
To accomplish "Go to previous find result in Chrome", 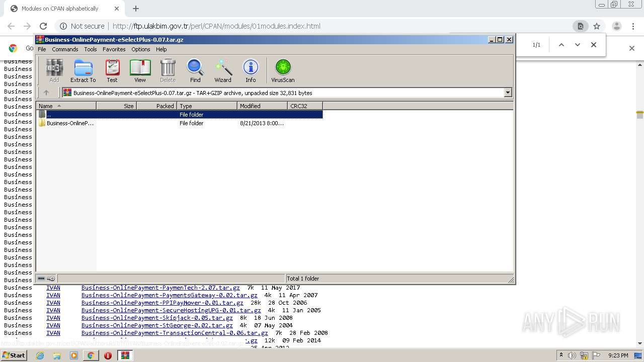I will pyautogui.click(x=561, y=45).
